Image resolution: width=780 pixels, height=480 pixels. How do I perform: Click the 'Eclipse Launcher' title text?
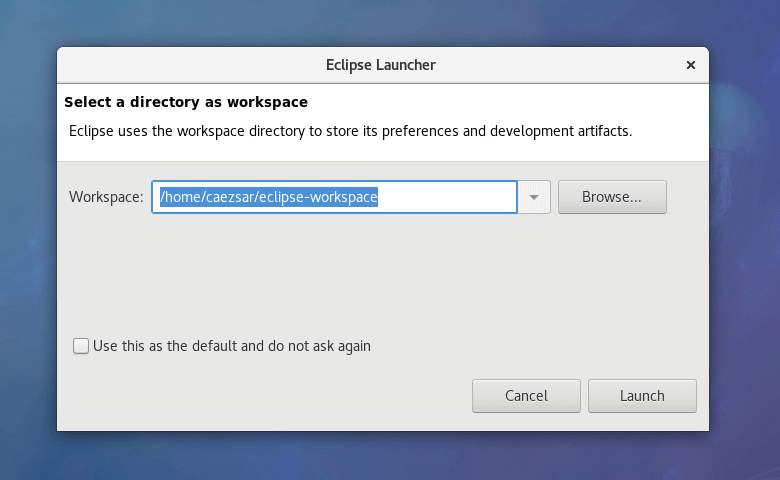tap(381, 65)
